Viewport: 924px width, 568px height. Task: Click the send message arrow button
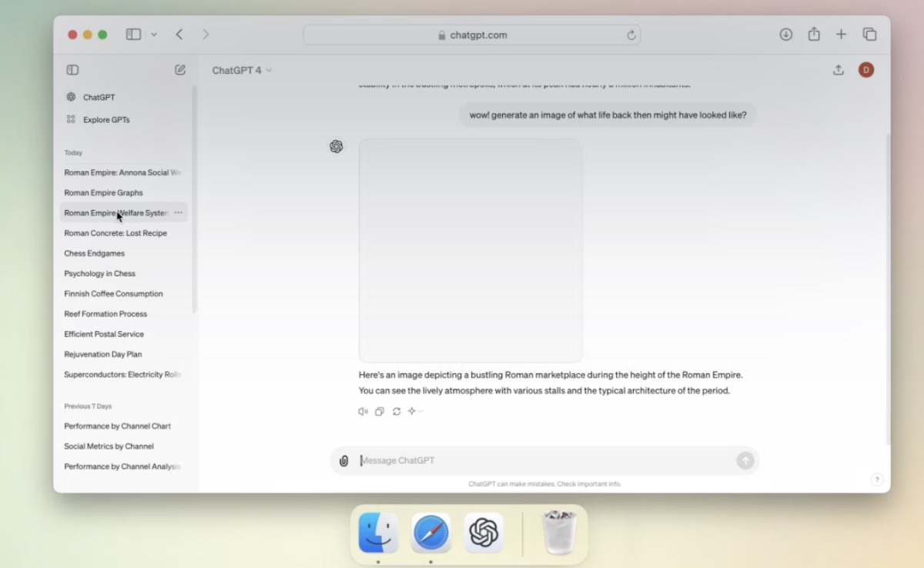[745, 460]
